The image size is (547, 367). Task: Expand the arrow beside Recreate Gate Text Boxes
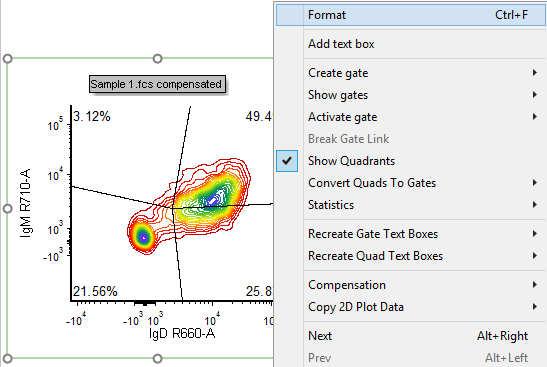coord(534,233)
